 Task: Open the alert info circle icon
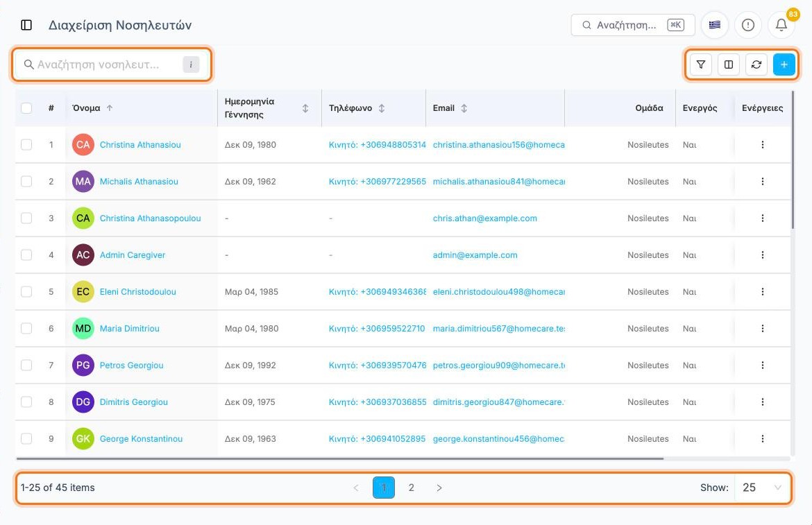click(747, 25)
